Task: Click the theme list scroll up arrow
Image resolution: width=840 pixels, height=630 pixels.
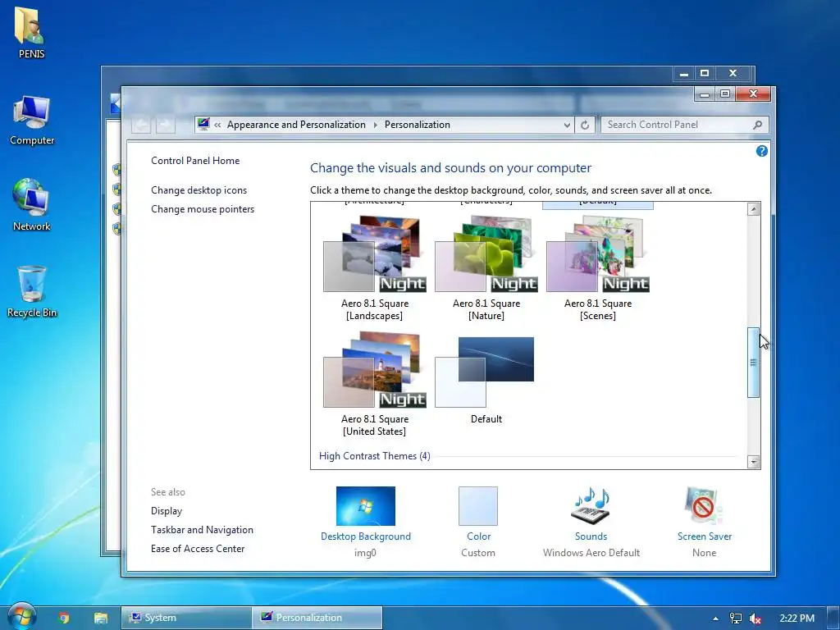Action: click(754, 209)
